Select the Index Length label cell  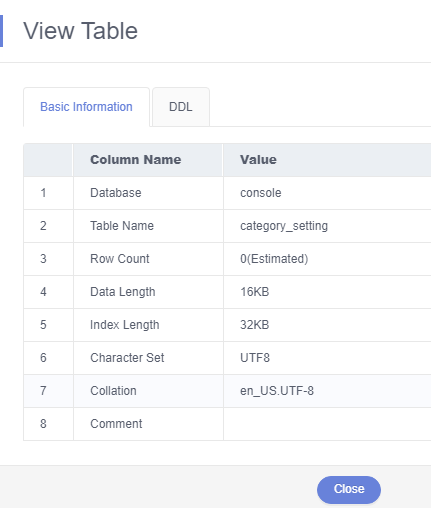tap(148, 325)
